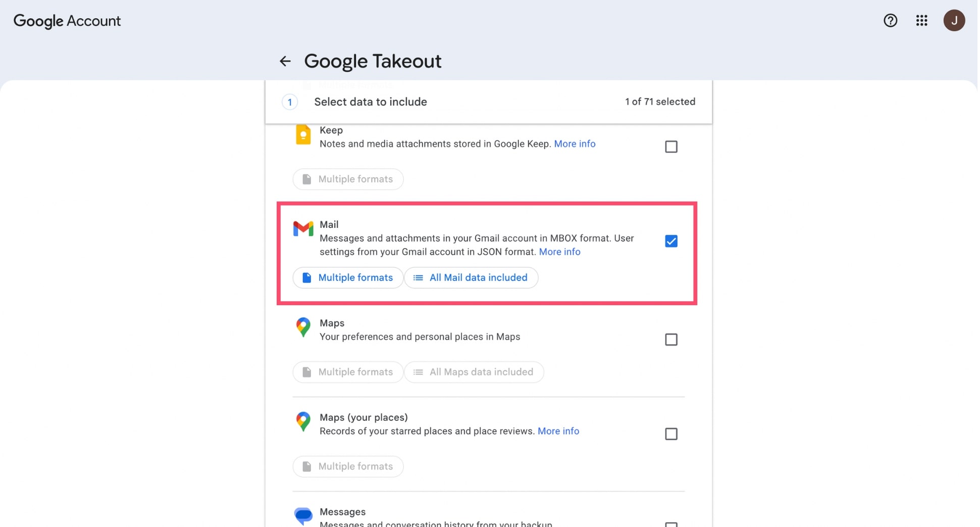This screenshot has height=527, width=980.
Task: Enable the Maps checkbox
Action: click(671, 340)
